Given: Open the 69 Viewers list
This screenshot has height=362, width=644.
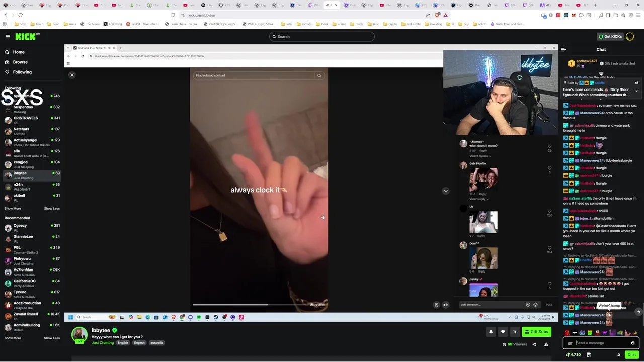Looking at the screenshot, I should coord(515,344).
